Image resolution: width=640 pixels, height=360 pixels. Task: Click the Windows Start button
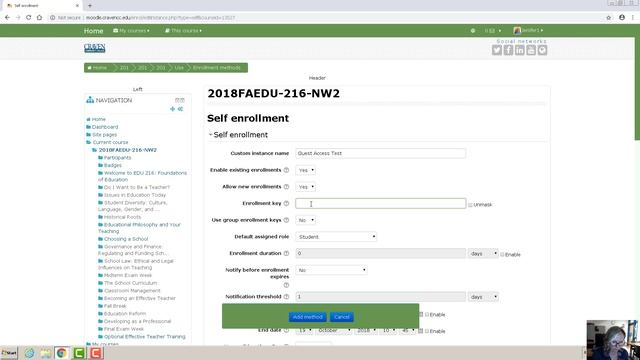pyautogui.click(x=9, y=353)
